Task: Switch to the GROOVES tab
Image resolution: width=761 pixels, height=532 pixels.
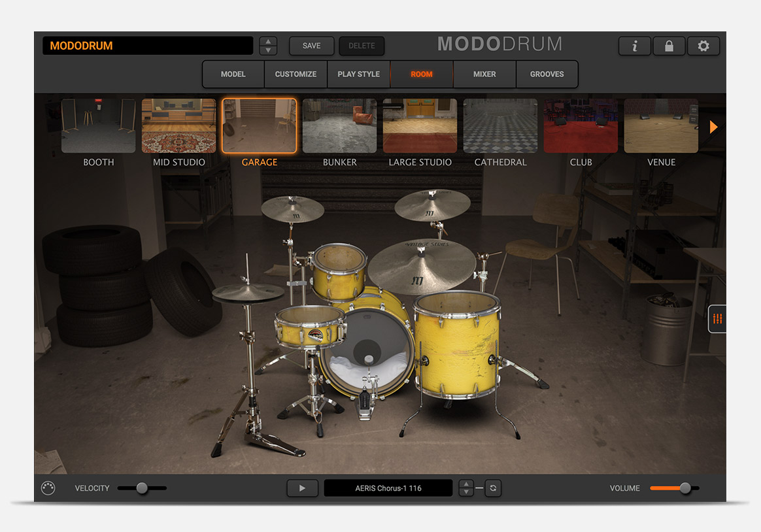Action: (547, 75)
